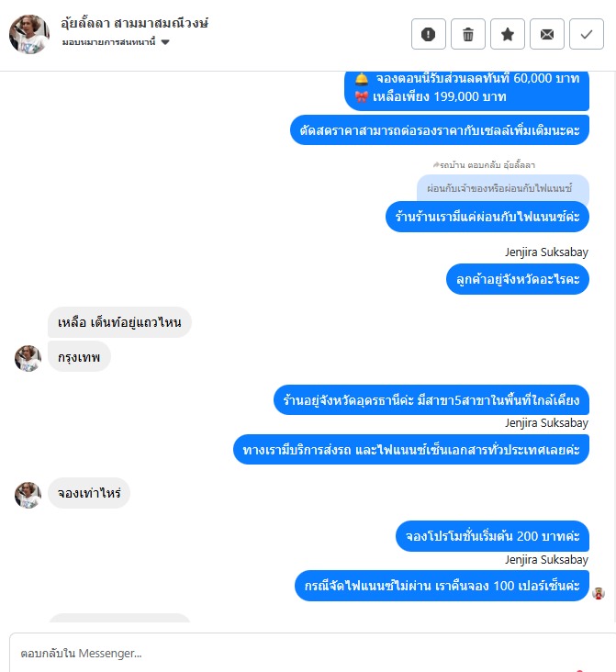Select the customer avatar beside กรุงเทพ

(x=28, y=358)
